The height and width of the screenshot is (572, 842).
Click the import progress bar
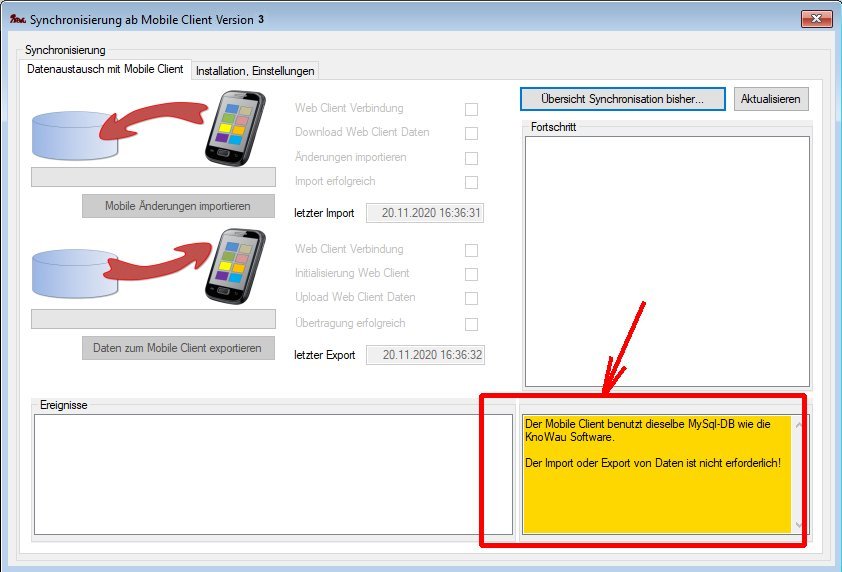coord(153,177)
